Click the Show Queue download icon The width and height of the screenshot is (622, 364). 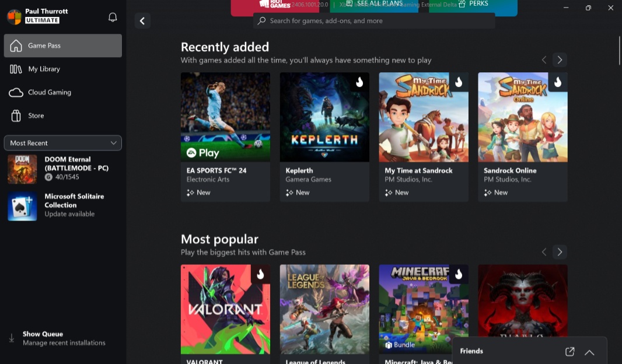click(12, 338)
